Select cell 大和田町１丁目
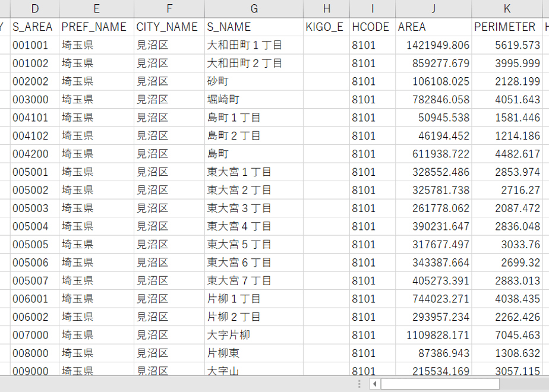 coord(254,45)
